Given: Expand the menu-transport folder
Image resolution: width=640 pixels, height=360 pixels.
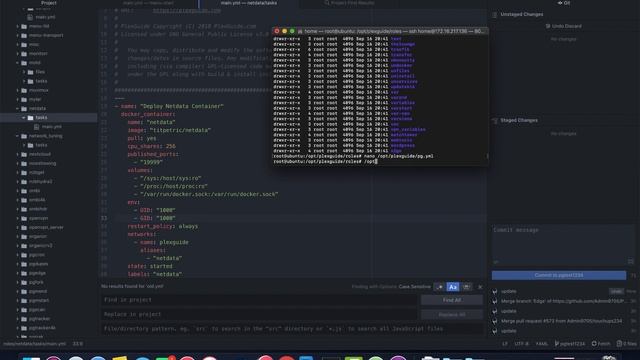Looking at the screenshot, I should point(18,36).
